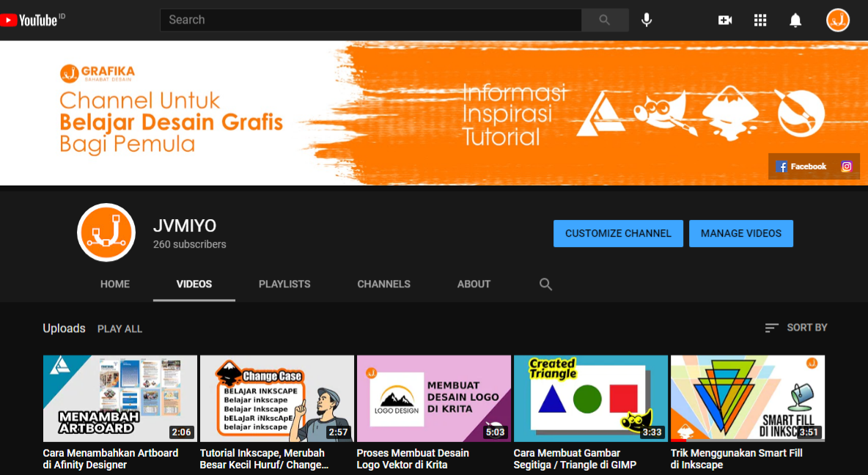Click the Instagram icon on banner
Viewport: 868px width, 475px height.
coord(847,166)
